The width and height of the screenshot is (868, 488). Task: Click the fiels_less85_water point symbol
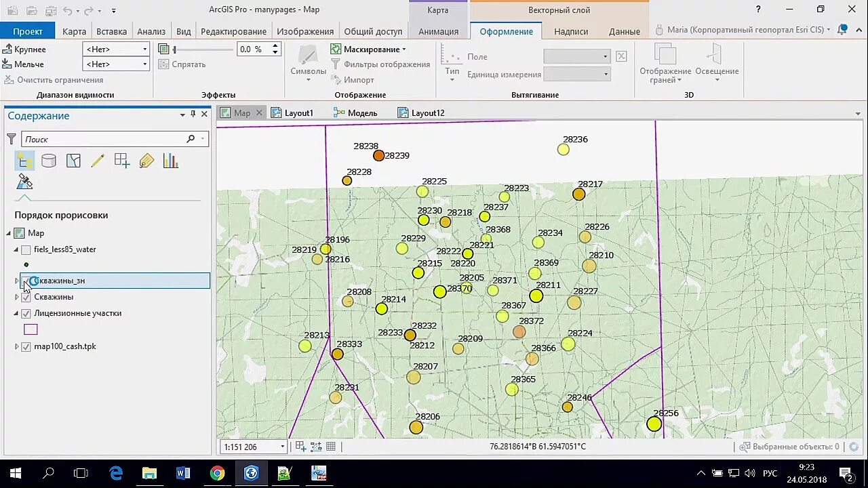point(26,265)
